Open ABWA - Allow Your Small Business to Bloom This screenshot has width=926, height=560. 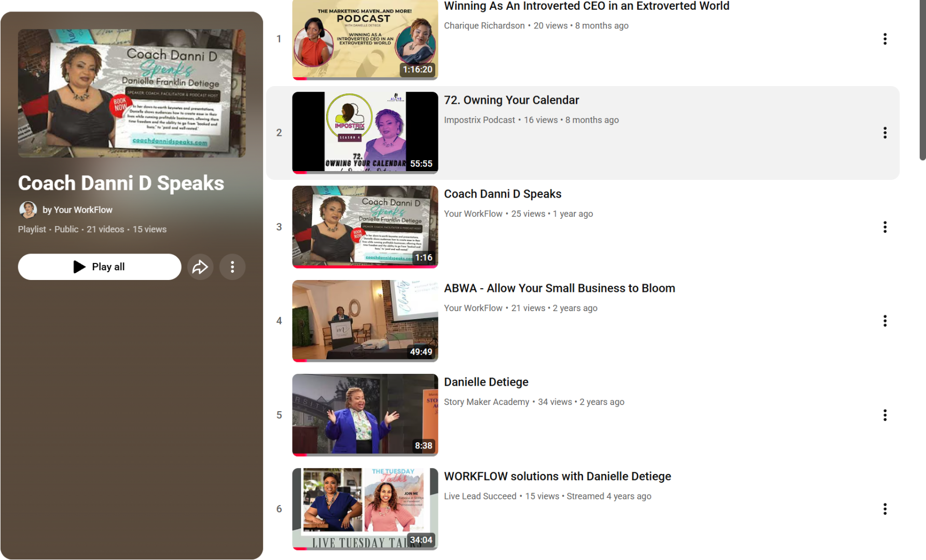point(560,288)
